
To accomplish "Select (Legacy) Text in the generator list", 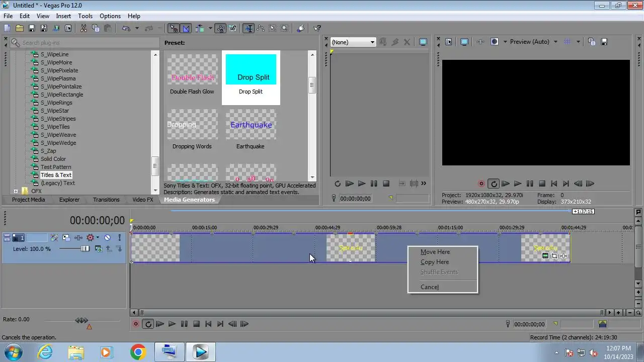I will 58,183.
